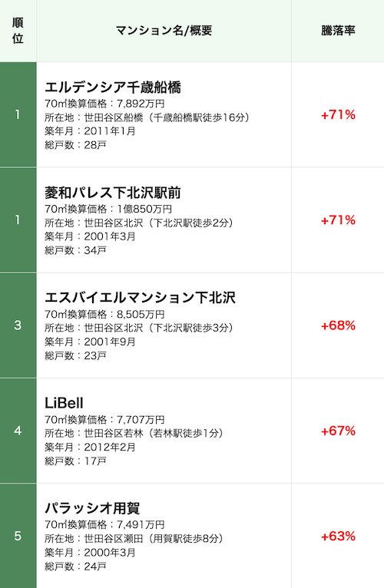Click the 下北沢駅徒歩3分 location line
Image resolution: width=384 pixels, height=588 pixels.
click(139, 328)
